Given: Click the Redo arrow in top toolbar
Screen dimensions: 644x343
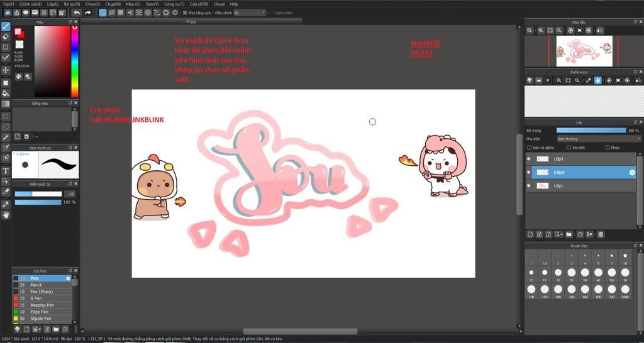Looking at the screenshot, I should [87, 13].
